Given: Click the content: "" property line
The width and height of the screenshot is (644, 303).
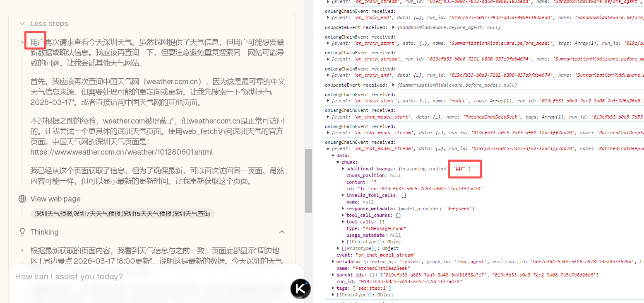Looking at the screenshot, I should [x=361, y=182].
